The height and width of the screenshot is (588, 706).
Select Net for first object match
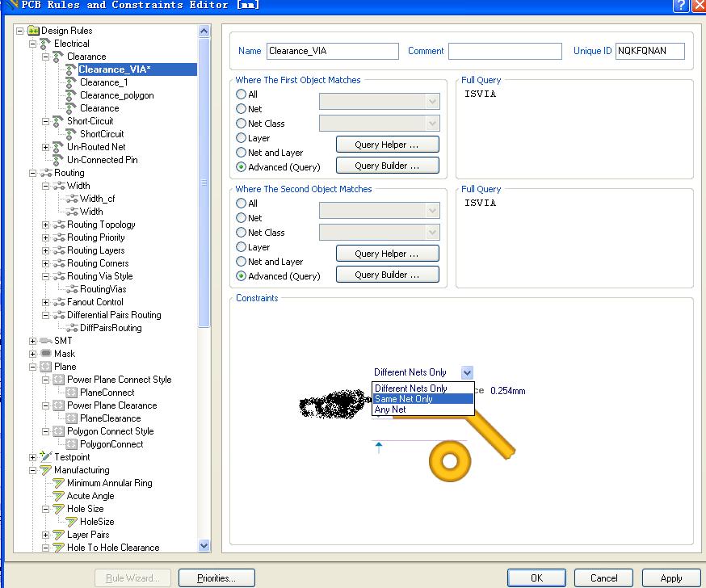pyautogui.click(x=241, y=109)
